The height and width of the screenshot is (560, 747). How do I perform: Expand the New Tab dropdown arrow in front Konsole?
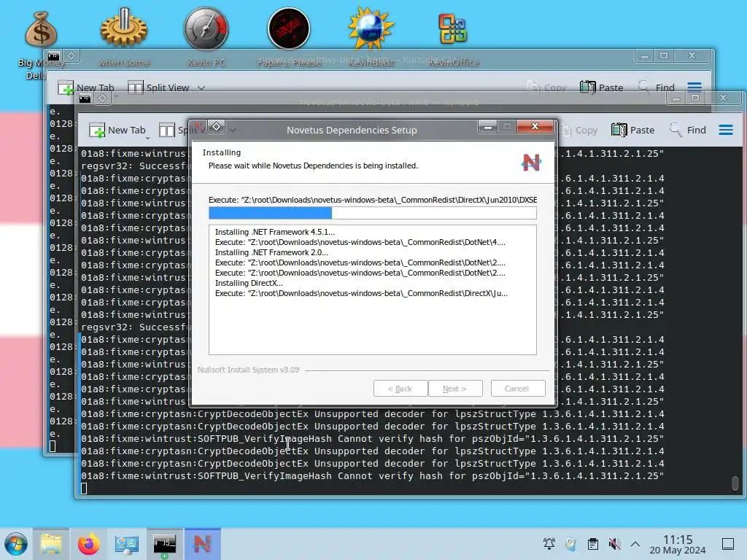coord(147,138)
